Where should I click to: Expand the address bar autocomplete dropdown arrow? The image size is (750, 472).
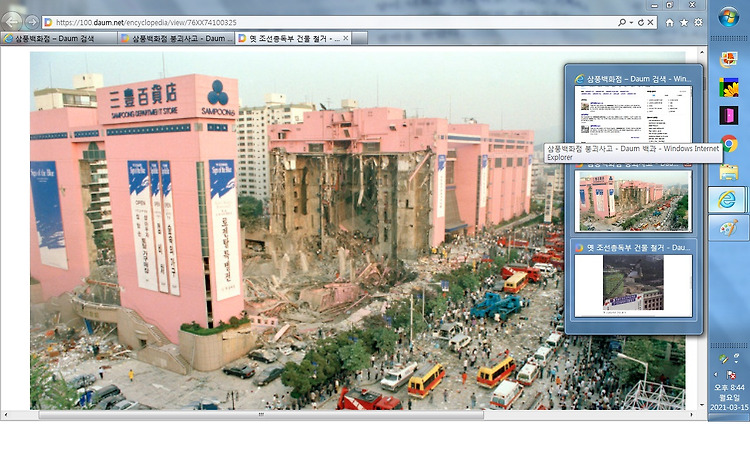click(x=631, y=22)
